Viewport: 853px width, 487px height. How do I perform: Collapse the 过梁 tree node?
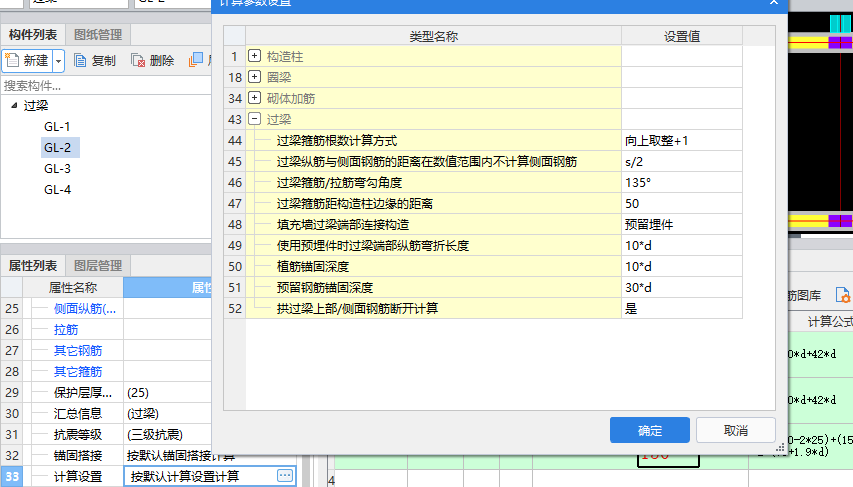pos(15,105)
